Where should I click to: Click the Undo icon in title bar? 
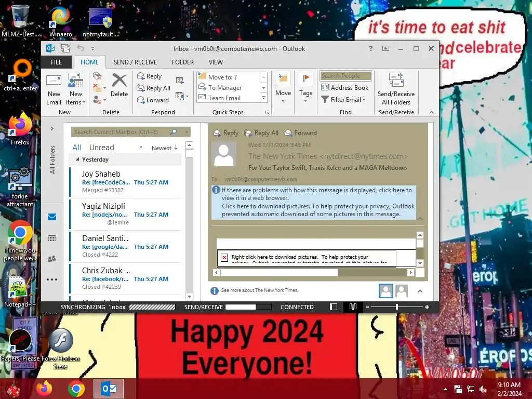(x=81, y=48)
